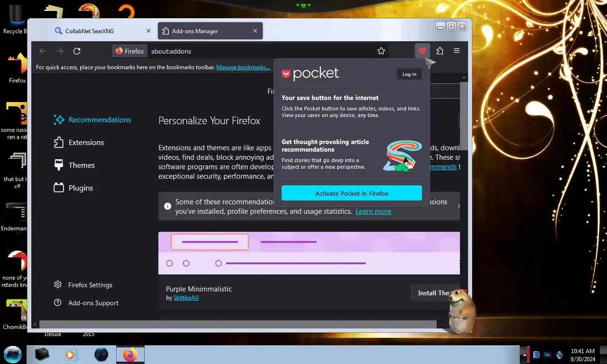
Task: Click the network tray icon
Action: [548, 355]
